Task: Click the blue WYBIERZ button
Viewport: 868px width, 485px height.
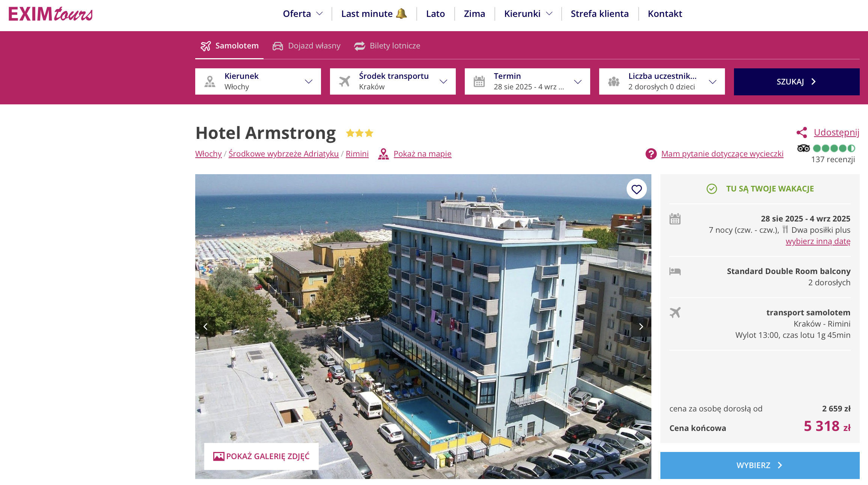Action: 760,465
